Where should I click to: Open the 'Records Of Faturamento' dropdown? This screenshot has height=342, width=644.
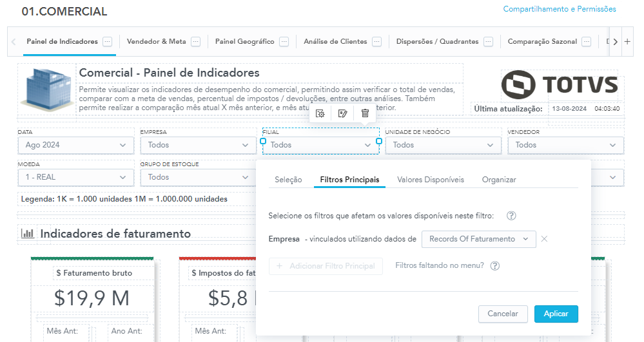pos(478,239)
